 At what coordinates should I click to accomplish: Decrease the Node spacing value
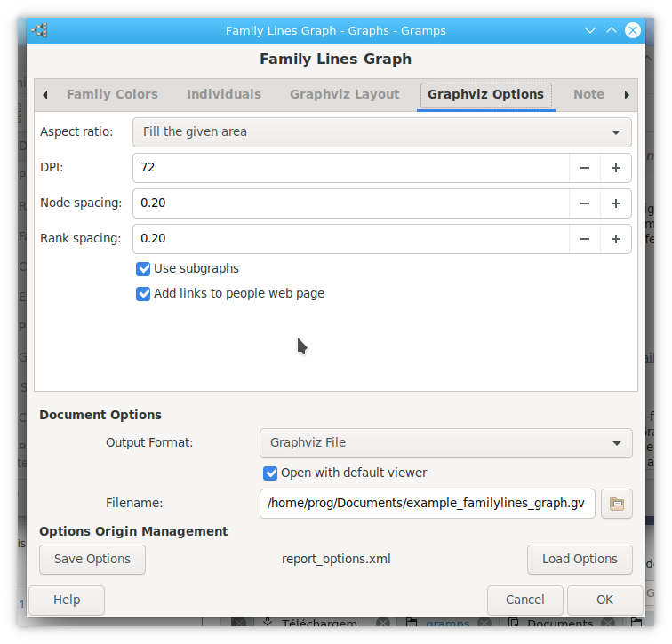(585, 203)
